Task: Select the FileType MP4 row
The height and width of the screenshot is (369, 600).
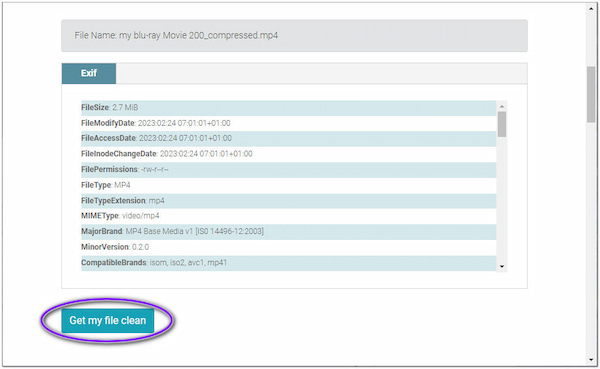Action: pos(289,185)
